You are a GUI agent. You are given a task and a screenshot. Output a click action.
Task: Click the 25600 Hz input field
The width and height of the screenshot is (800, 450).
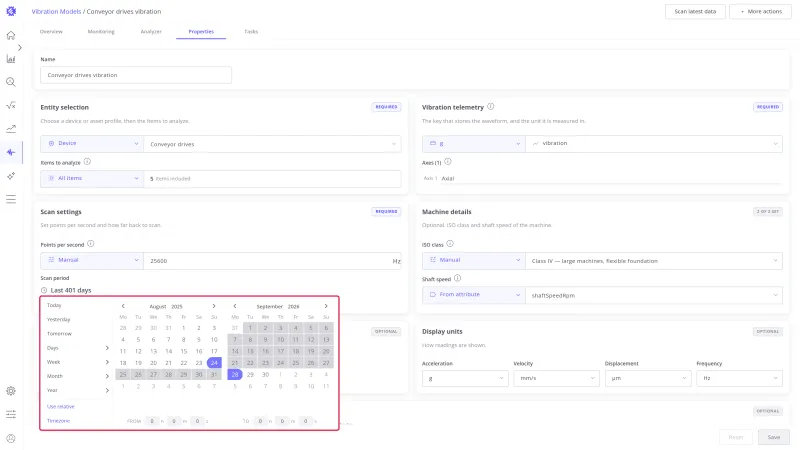pos(272,261)
